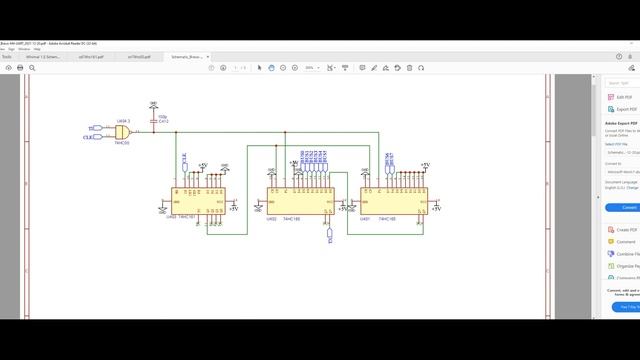
Task: Switch to the sn74hc00.pdf tab
Action: tap(139, 57)
